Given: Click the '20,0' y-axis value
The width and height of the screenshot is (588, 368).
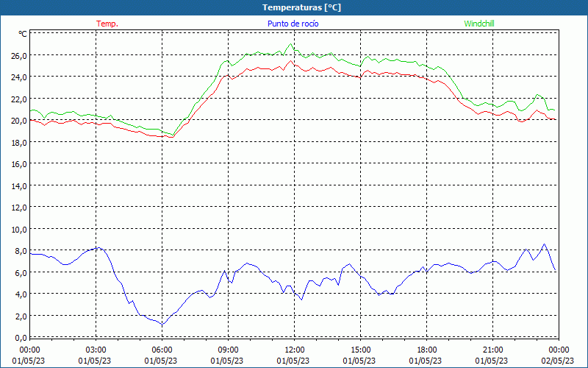Looking at the screenshot, I should coord(19,121).
